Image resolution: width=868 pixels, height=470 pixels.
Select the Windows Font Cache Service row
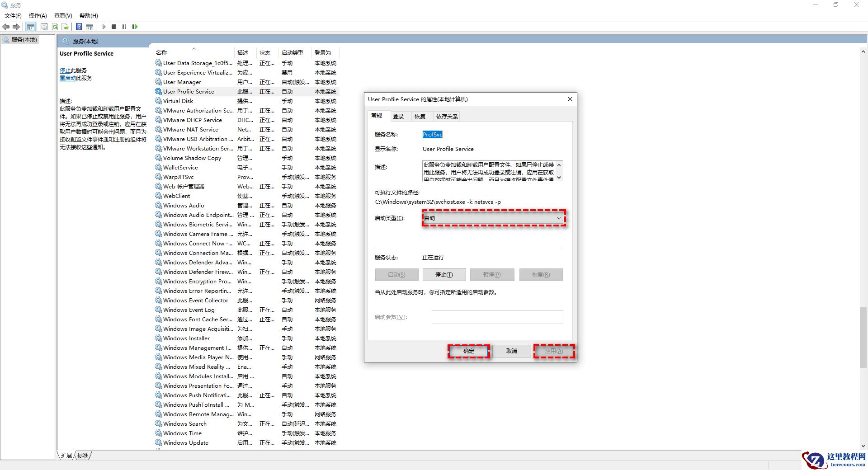[246, 320]
